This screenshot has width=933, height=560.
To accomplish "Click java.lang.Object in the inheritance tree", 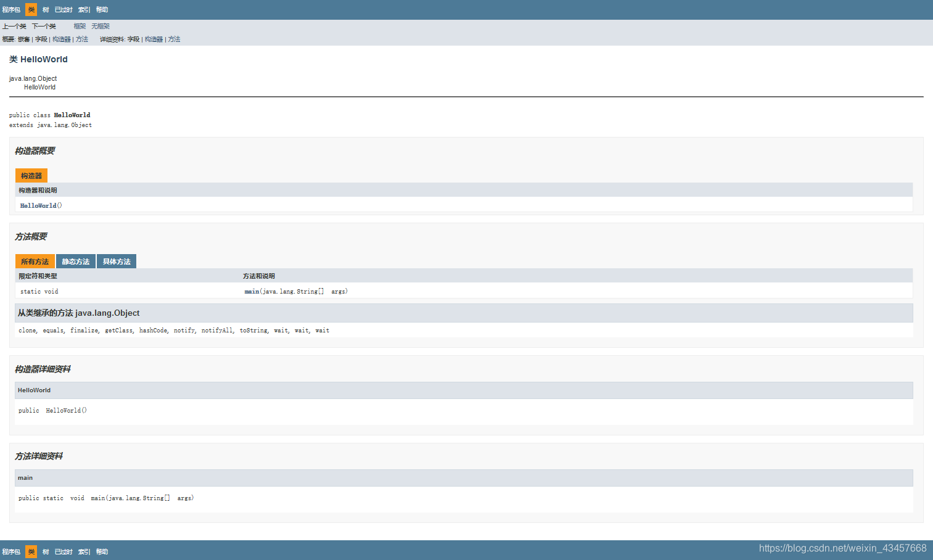I will pos(33,79).
